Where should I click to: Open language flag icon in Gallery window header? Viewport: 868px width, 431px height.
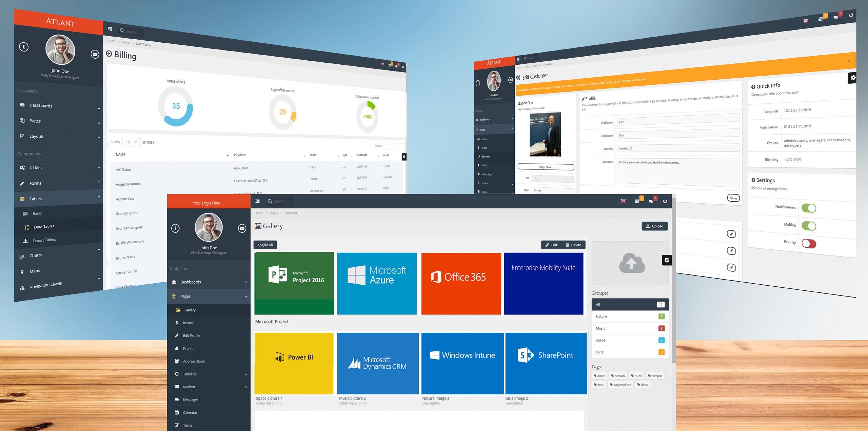tap(623, 201)
